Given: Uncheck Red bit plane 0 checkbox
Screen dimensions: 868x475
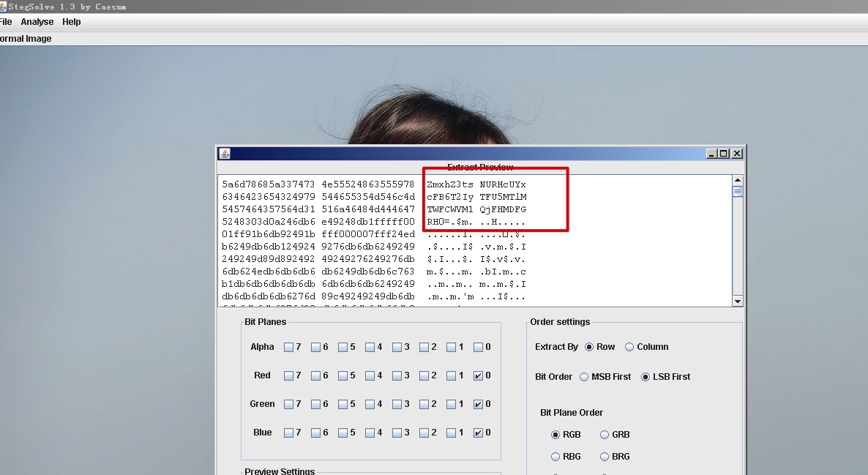Looking at the screenshot, I should click(479, 376).
